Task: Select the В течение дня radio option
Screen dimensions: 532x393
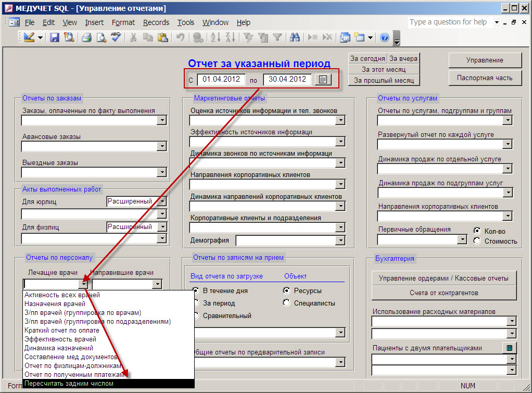Action: [196, 290]
